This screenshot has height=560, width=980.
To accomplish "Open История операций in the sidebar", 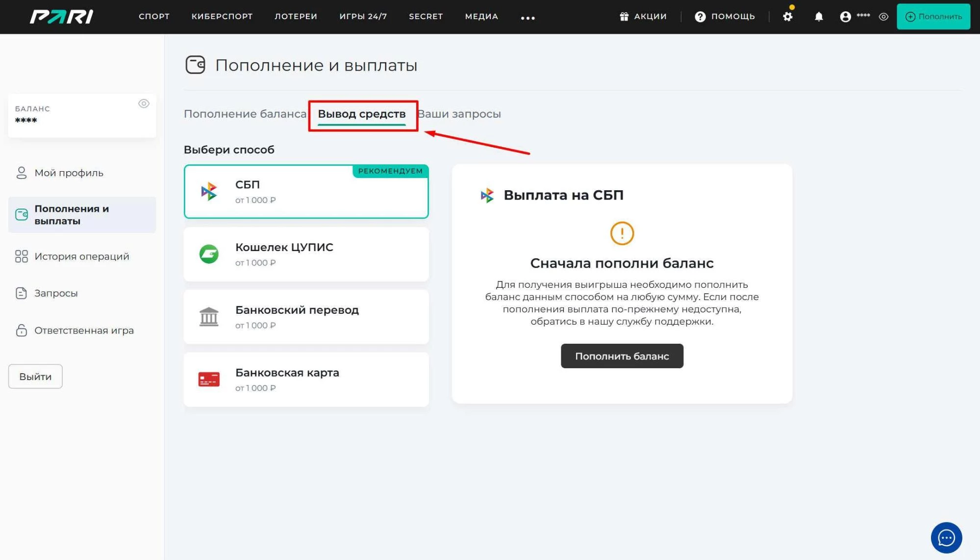I will pyautogui.click(x=81, y=255).
